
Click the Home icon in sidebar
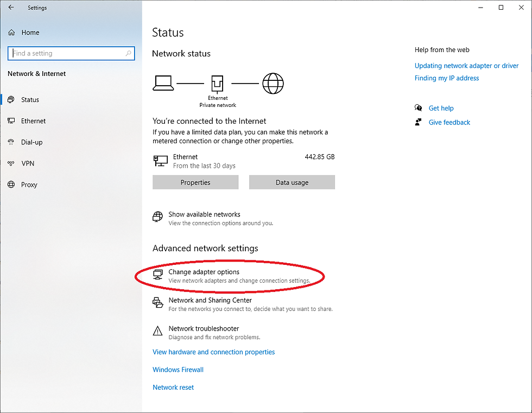(11, 33)
